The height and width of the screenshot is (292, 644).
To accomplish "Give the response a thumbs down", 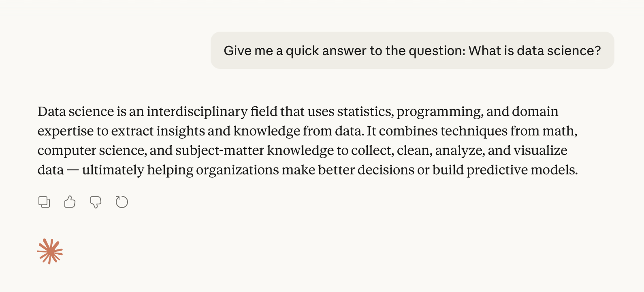I will (x=96, y=202).
